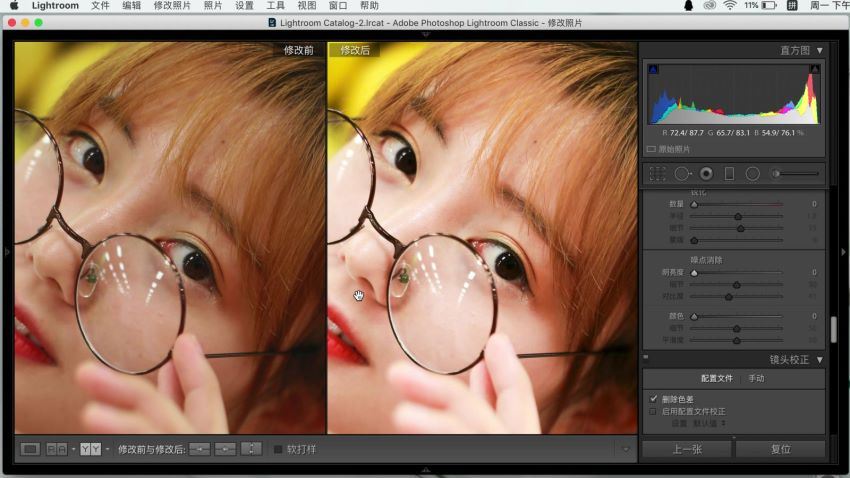Toggle highlight clipping indicator in histogram
850x478 pixels.
pos(814,69)
